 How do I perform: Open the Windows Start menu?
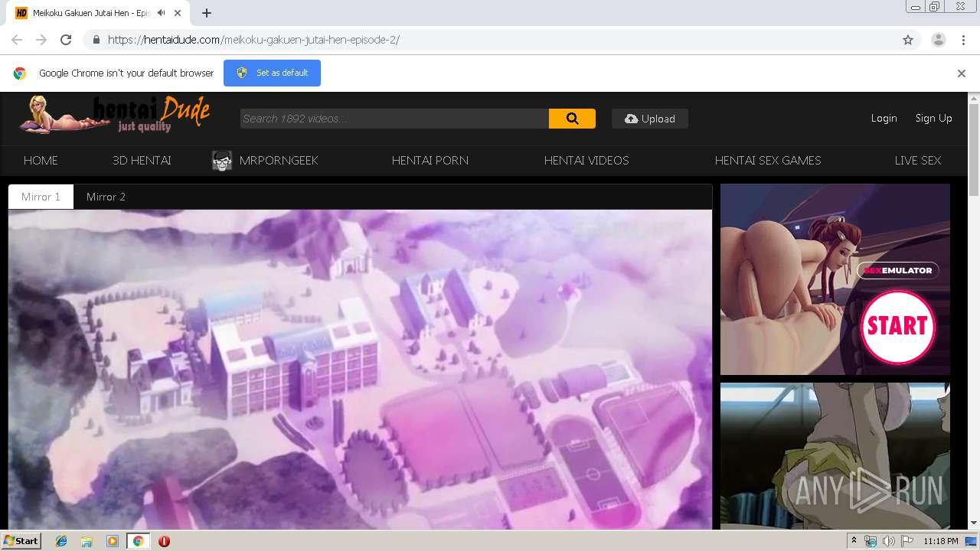pos(21,540)
